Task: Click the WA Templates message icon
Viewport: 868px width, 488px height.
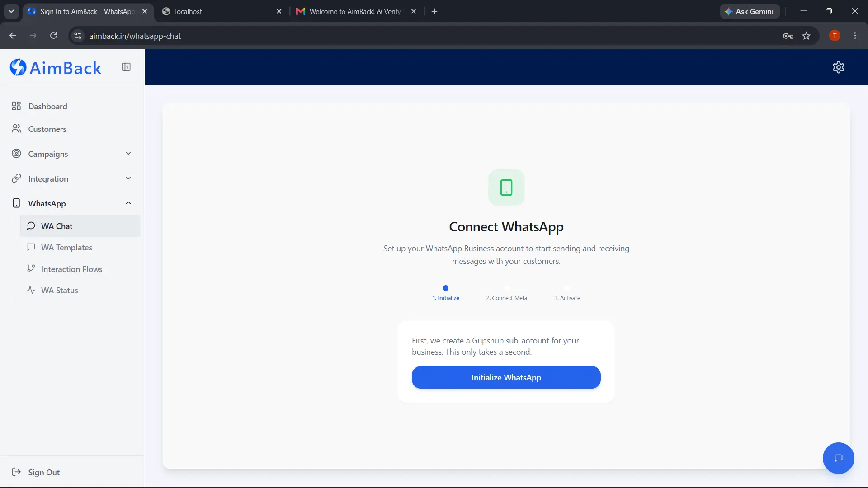Action: (31, 247)
